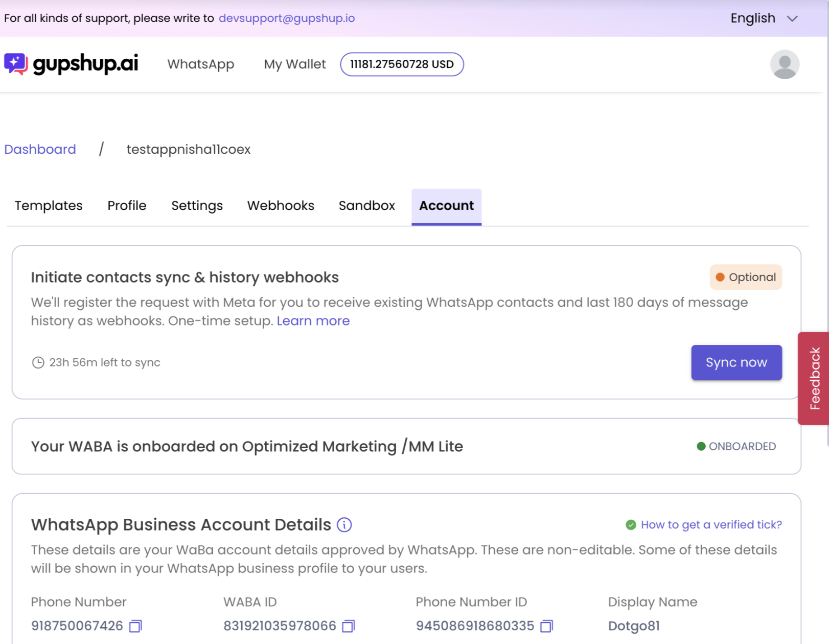Switch to the Templates tab
The height and width of the screenshot is (644, 829).
coord(49,205)
